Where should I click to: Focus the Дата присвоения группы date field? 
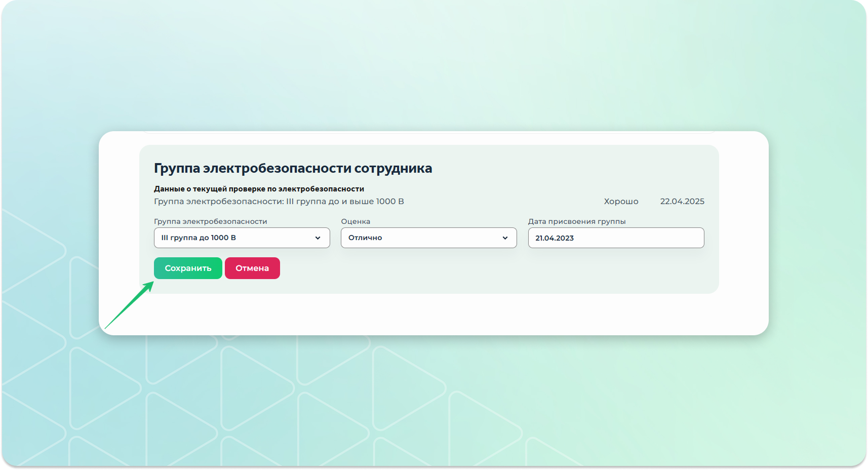pyautogui.click(x=616, y=238)
